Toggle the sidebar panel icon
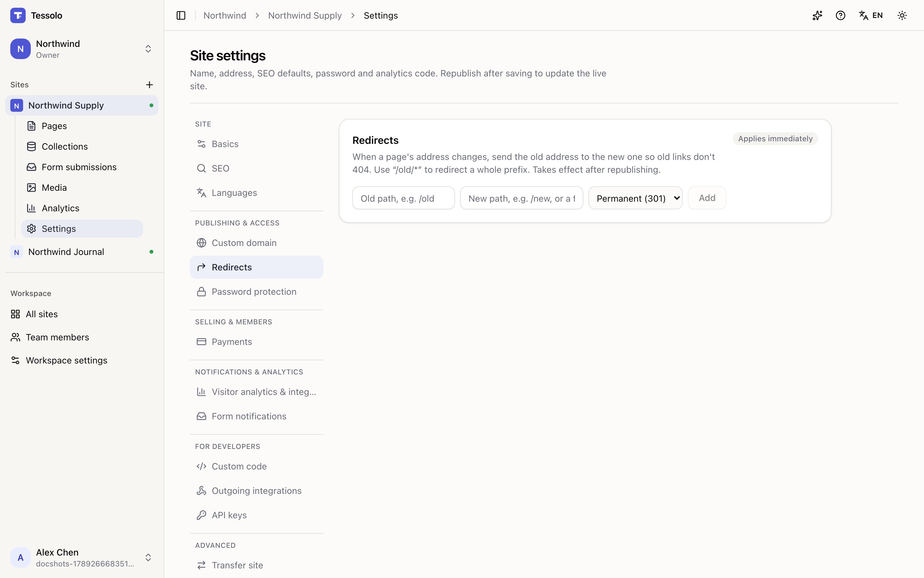924x578 pixels. (181, 16)
